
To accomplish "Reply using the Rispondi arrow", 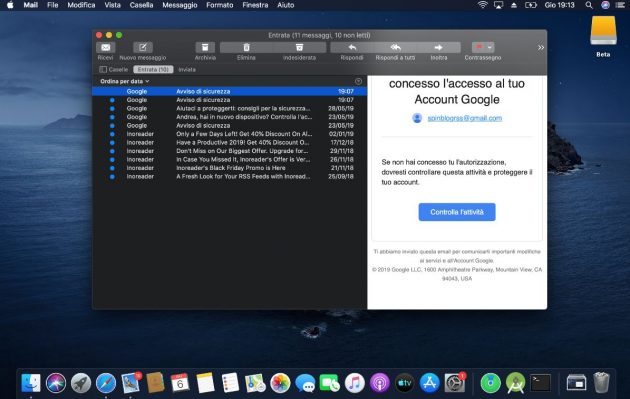I will click(x=352, y=47).
